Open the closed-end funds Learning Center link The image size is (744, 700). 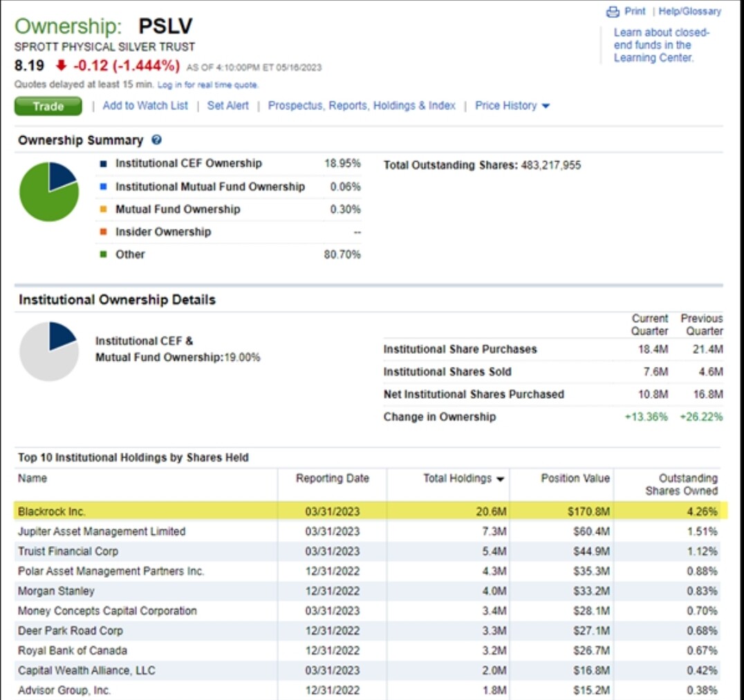661,45
